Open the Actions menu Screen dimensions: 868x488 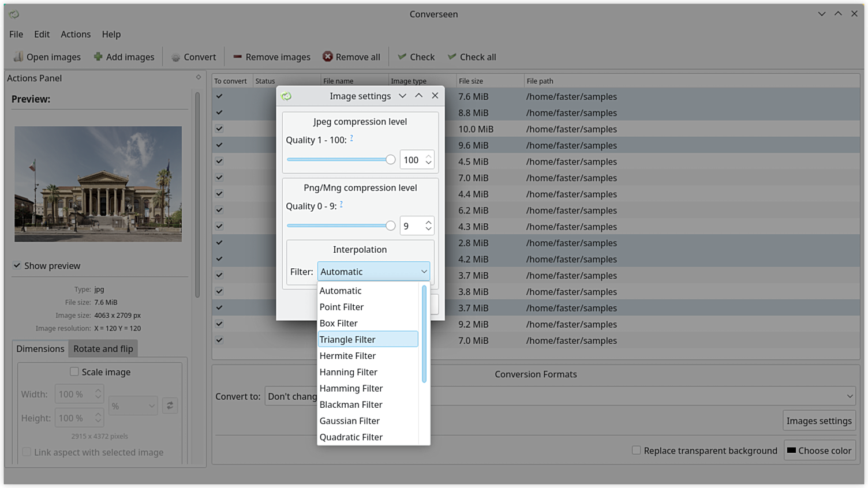76,34
